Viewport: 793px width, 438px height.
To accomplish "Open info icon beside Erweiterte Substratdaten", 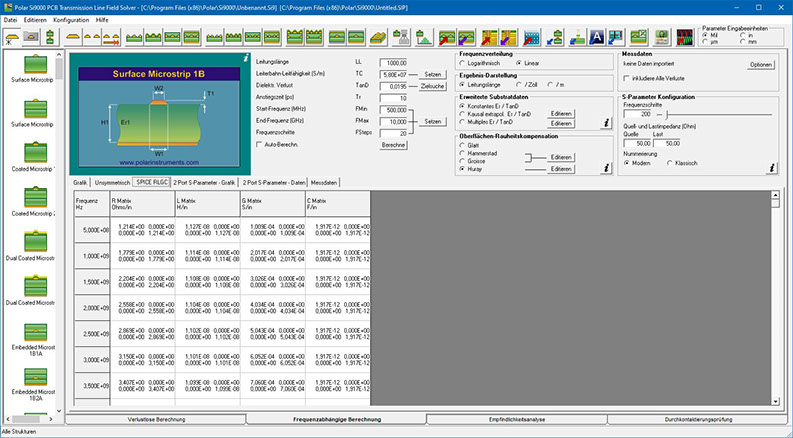I will (x=605, y=123).
